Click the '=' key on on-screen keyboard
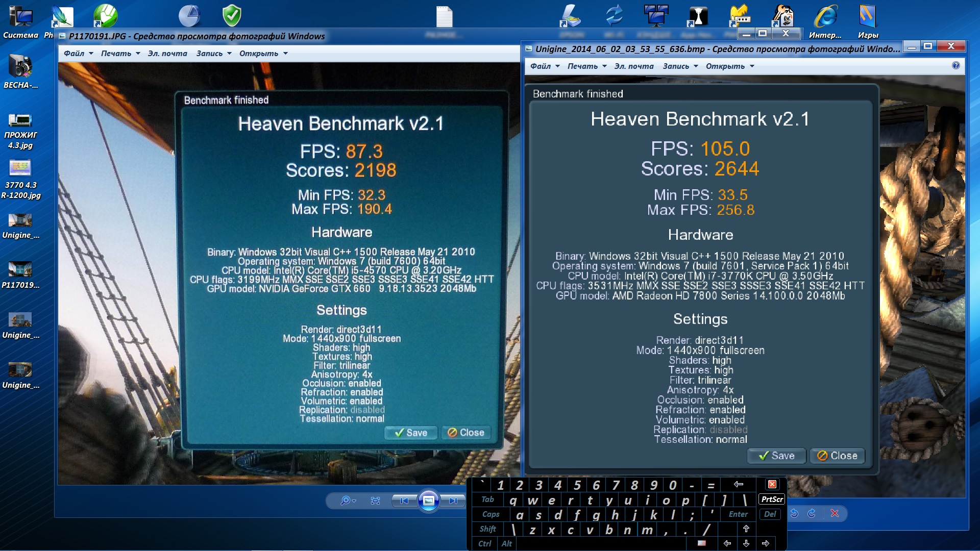980x551 pixels. 711,485
